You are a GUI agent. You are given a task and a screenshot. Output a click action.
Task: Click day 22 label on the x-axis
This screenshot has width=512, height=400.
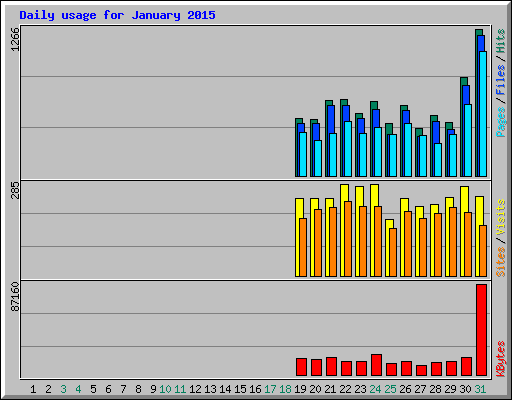click(345, 389)
